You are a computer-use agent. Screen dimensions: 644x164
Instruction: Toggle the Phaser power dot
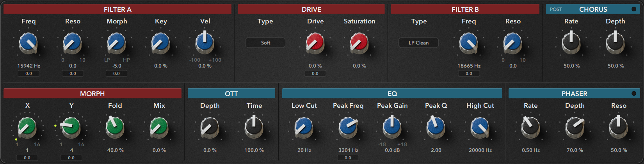(x=634, y=93)
